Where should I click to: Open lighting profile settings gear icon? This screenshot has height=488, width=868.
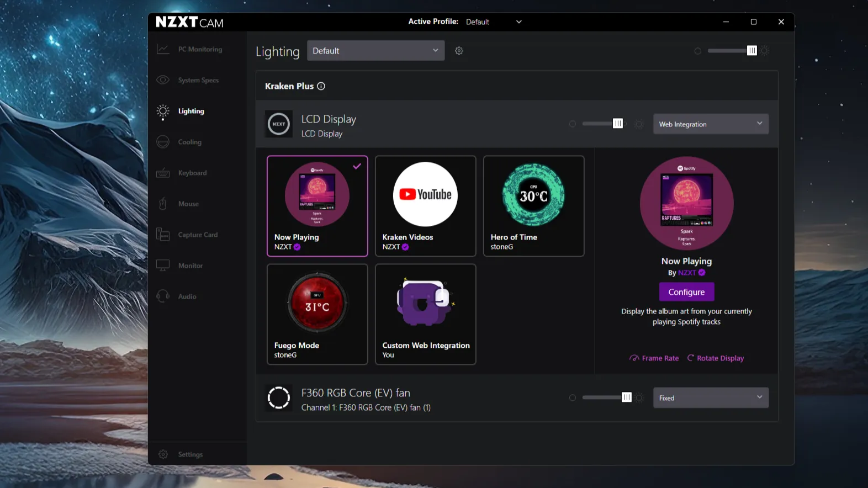tap(459, 51)
